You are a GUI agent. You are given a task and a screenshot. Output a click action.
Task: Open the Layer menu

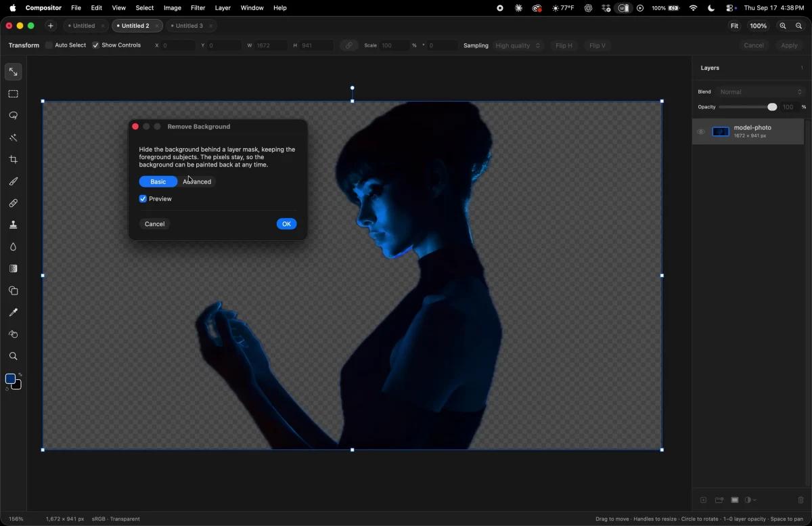223,8
